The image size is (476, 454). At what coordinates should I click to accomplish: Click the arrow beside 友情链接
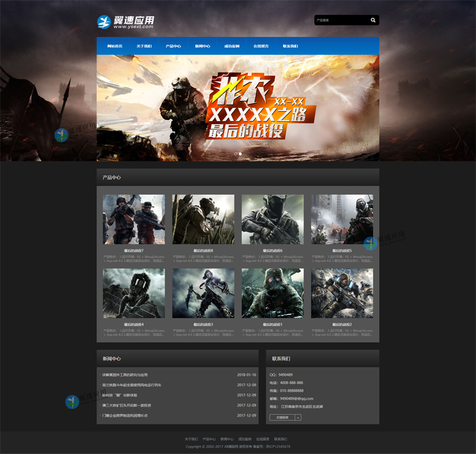click(298, 418)
